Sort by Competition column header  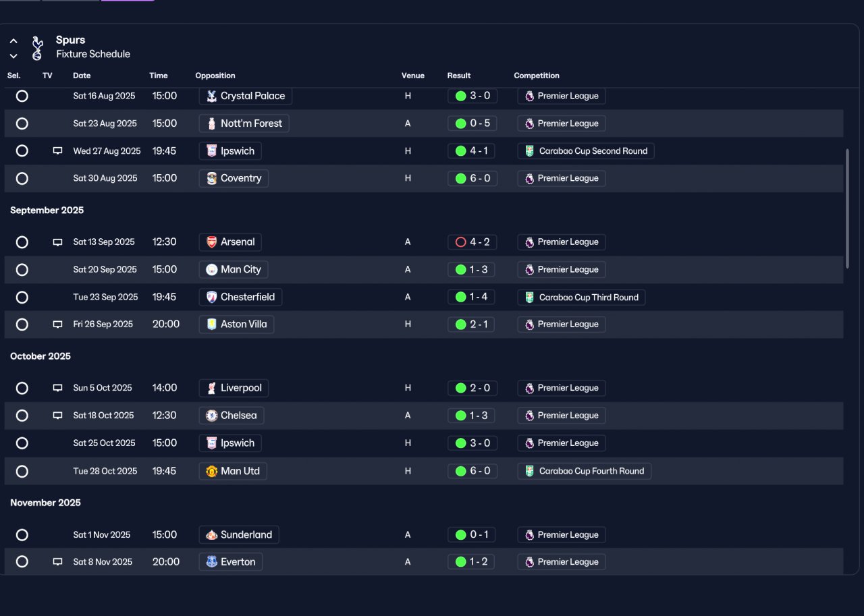pyautogui.click(x=537, y=76)
